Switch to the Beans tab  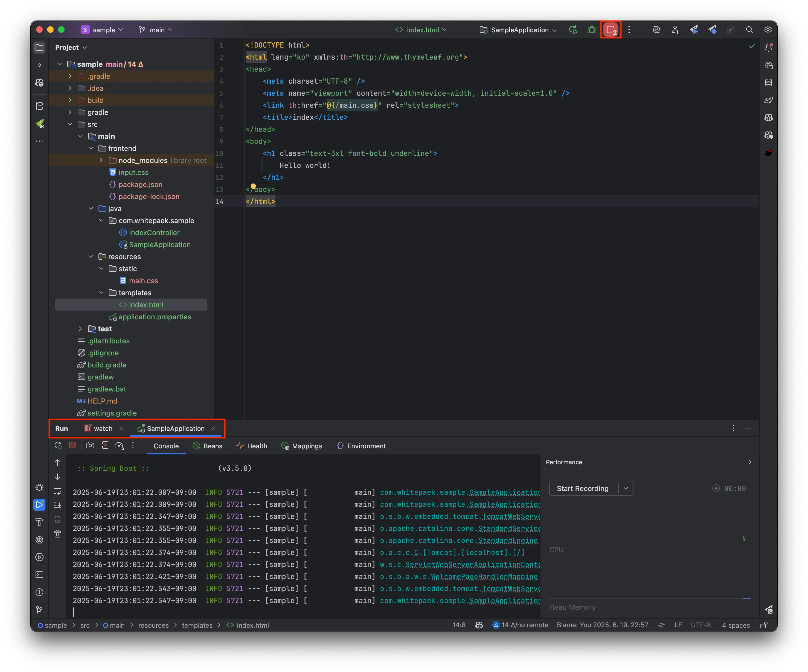[x=207, y=446]
